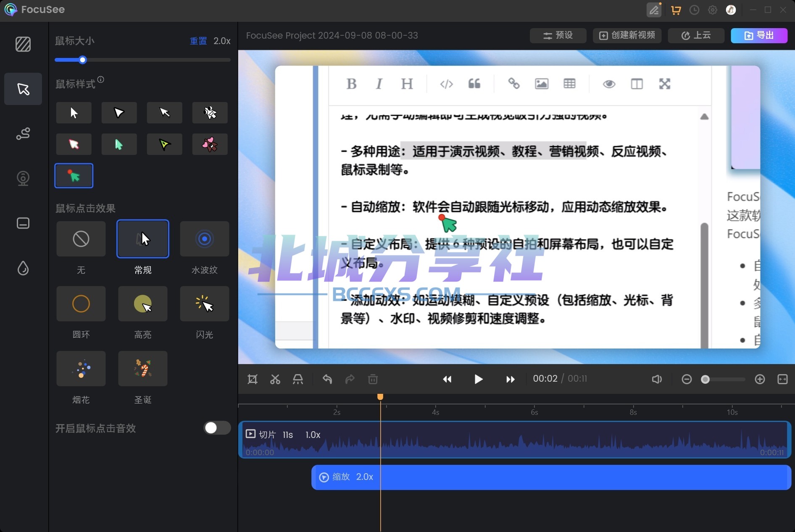The width and height of the screenshot is (795, 532).
Task: Enable 开启鼠标点击音效 switch
Action: point(217,428)
